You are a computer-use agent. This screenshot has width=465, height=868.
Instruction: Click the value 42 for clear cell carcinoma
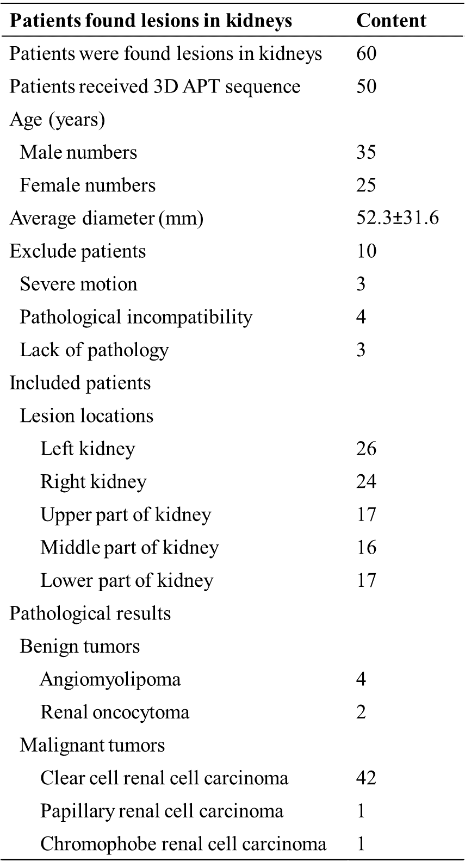(366, 778)
